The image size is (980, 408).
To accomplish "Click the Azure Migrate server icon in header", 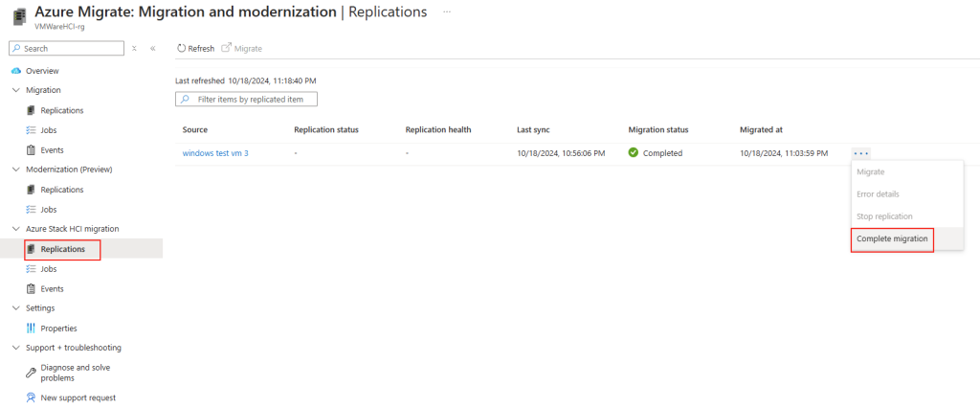I will [x=19, y=17].
